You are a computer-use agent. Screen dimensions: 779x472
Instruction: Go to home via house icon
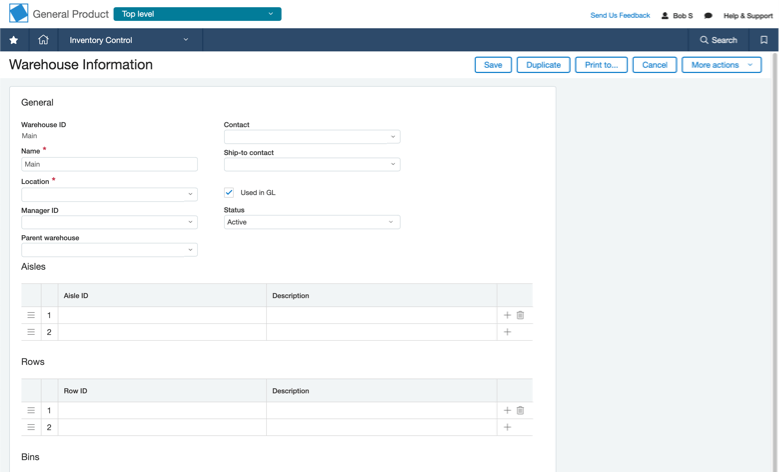tap(43, 40)
